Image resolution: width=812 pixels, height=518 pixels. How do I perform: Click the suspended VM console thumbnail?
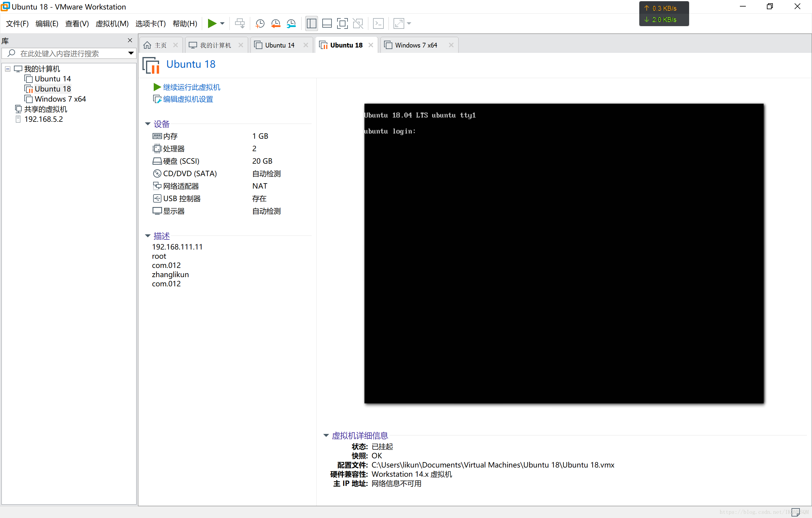564,253
